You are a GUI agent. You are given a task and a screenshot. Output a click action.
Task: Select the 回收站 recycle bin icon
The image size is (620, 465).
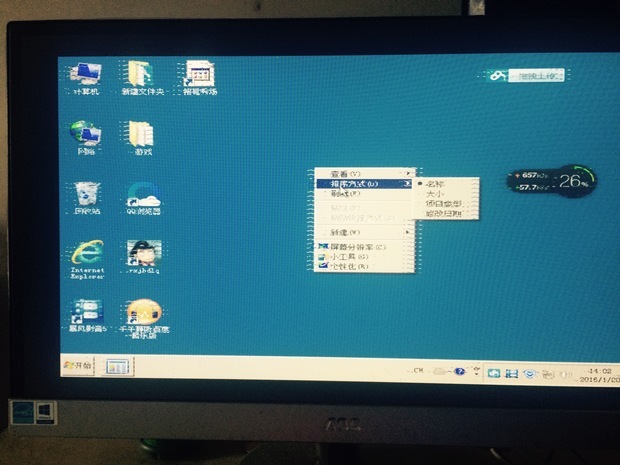[x=86, y=198]
